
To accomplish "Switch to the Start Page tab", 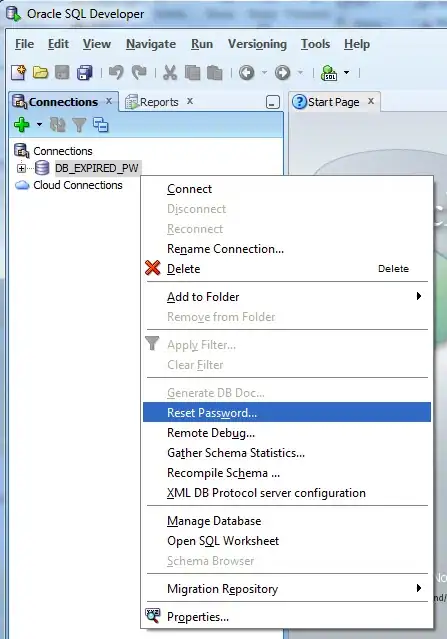I will coord(333,102).
